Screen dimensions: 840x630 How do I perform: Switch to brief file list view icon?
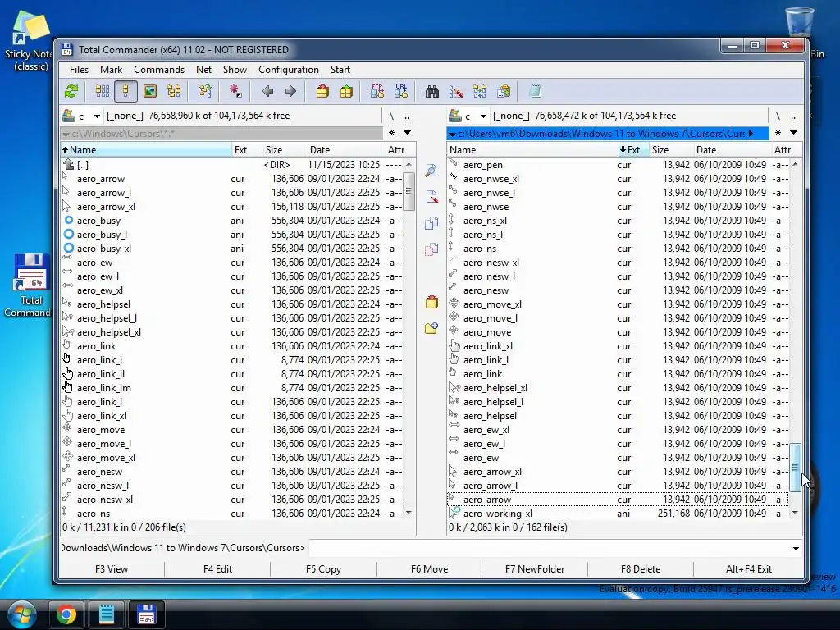103,91
